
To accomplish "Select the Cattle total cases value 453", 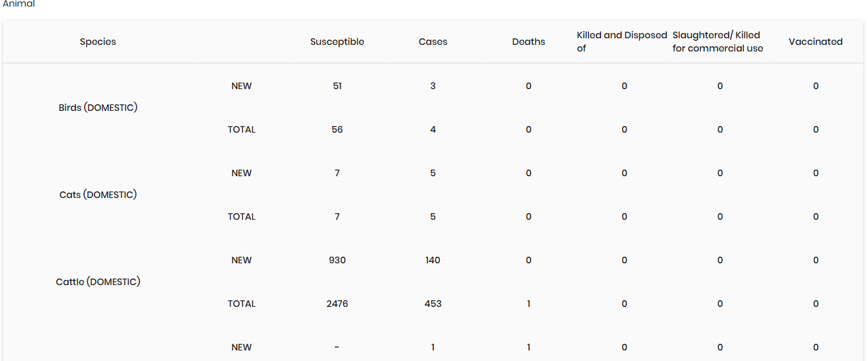I will point(433,304).
